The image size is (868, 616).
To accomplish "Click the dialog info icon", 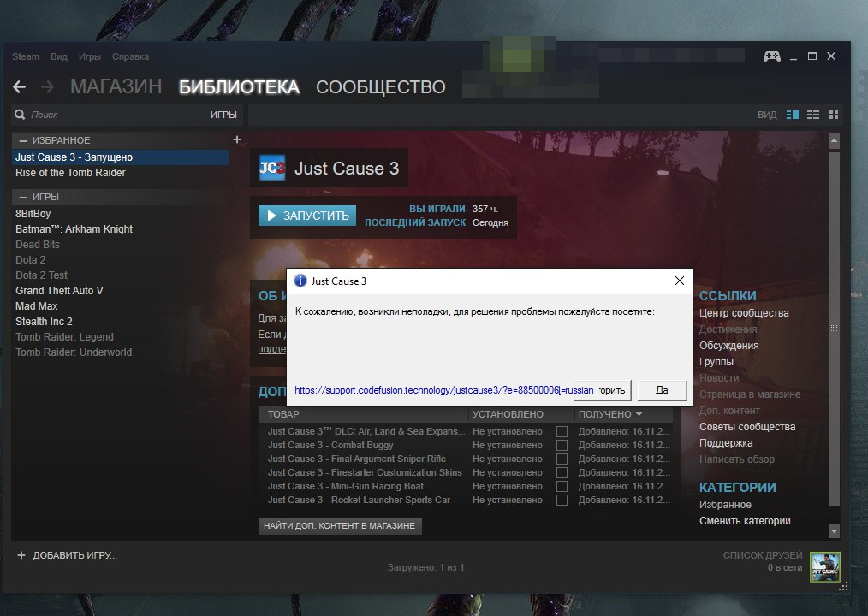I will 300,281.
